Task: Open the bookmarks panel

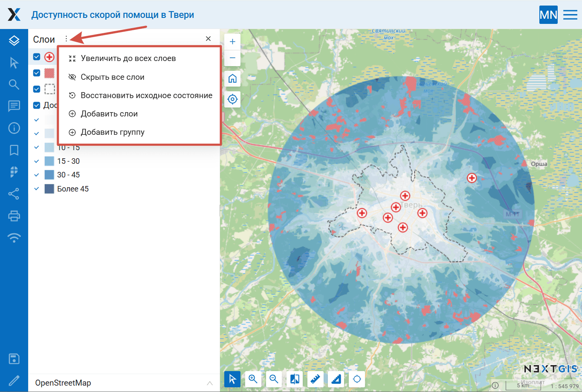Action: (14, 150)
